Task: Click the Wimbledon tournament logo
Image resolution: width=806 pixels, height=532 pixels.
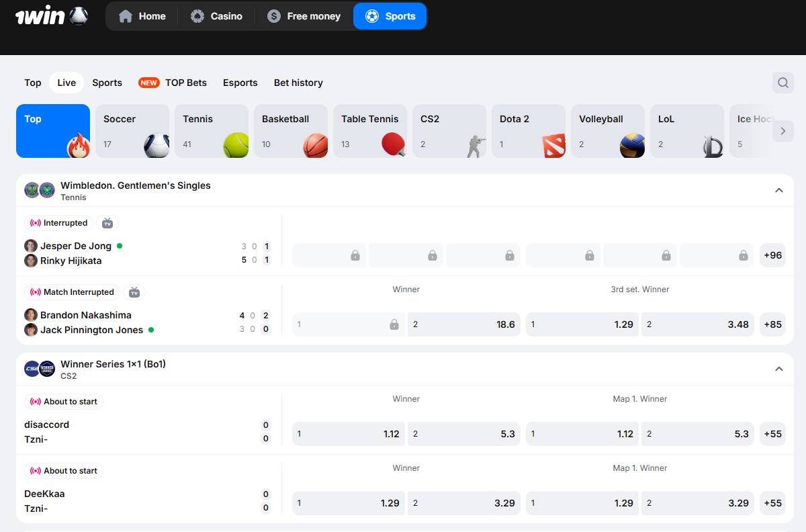Action: click(x=40, y=190)
